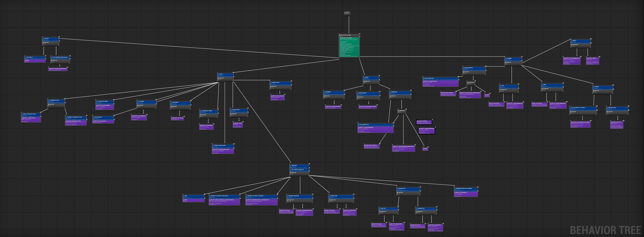This screenshot has width=644, height=237.
Task: Select the BP_BTT_GoToPartner task
Action: (x=207, y=127)
